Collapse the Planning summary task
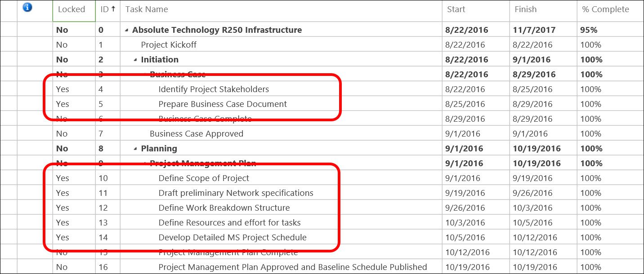 click(x=135, y=149)
